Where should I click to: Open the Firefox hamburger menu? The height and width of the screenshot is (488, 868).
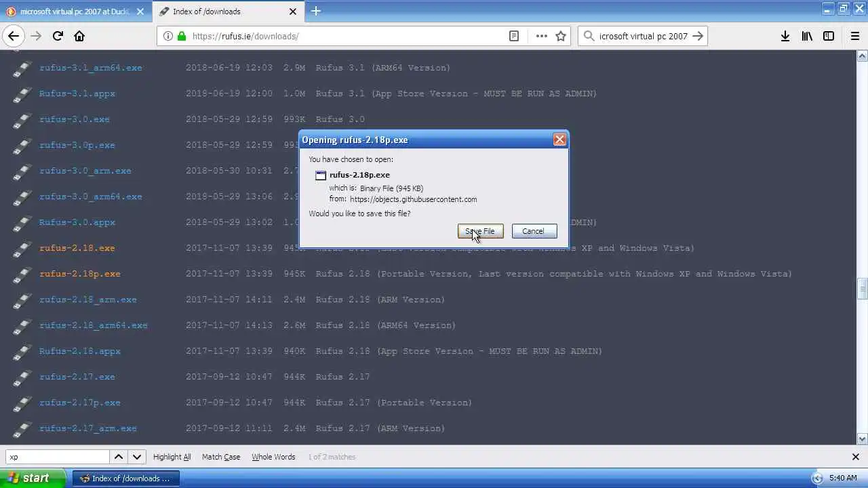[854, 36]
